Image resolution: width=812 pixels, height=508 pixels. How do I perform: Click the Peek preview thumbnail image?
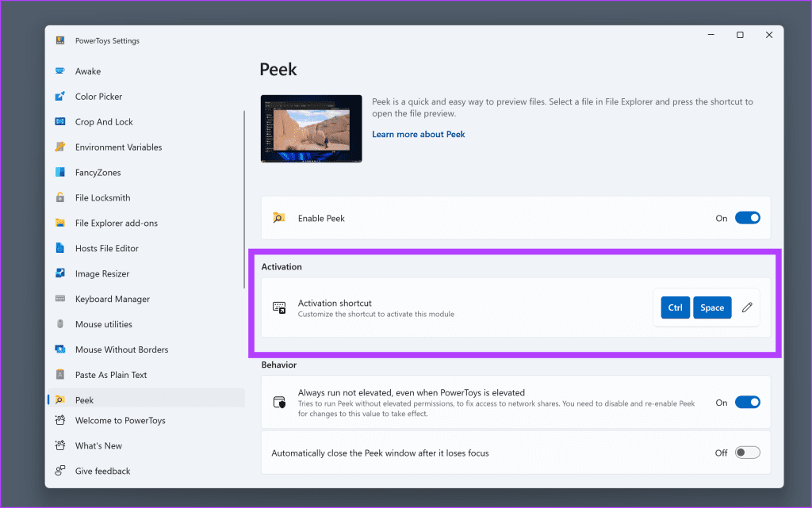pyautogui.click(x=311, y=128)
